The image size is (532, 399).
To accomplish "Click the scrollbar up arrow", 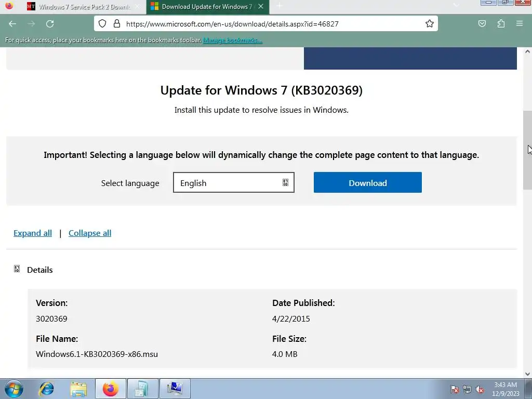I will click(x=527, y=51).
